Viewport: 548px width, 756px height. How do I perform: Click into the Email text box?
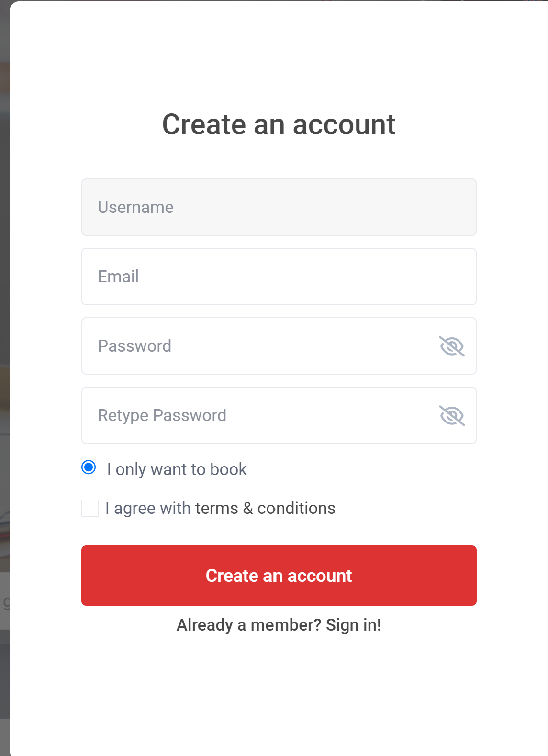coord(279,277)
